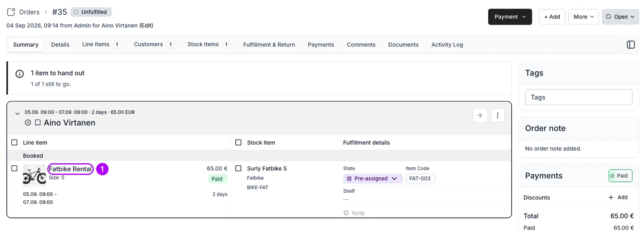The width and height of the screenshot is (644, 231).
Task: Open the three-dot menu for Aino Virtanen booking
Action: 497,115
